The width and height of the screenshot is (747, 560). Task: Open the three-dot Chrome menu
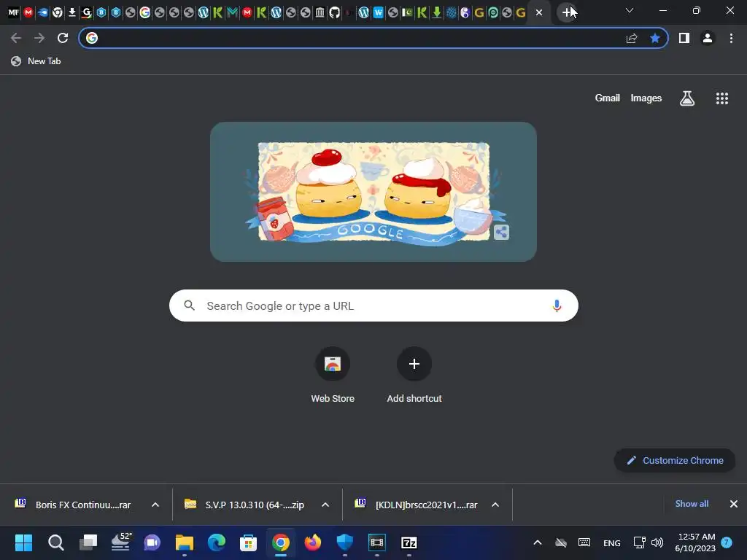(731, 38)
